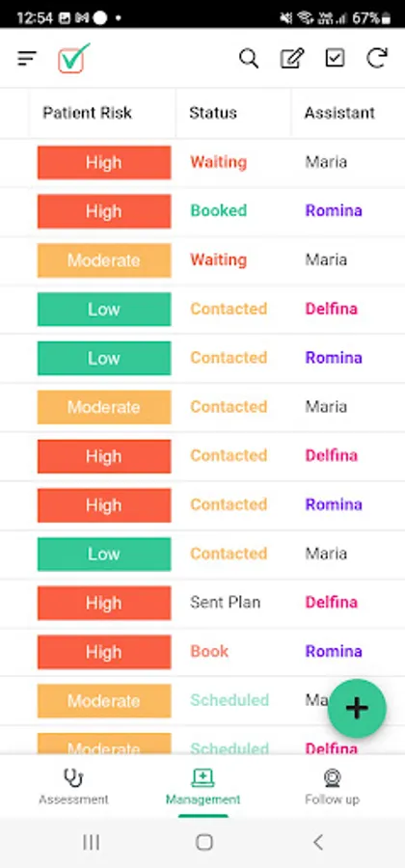
Task: Tap the Sent Plan status cell
Action: tap(226, 602)
